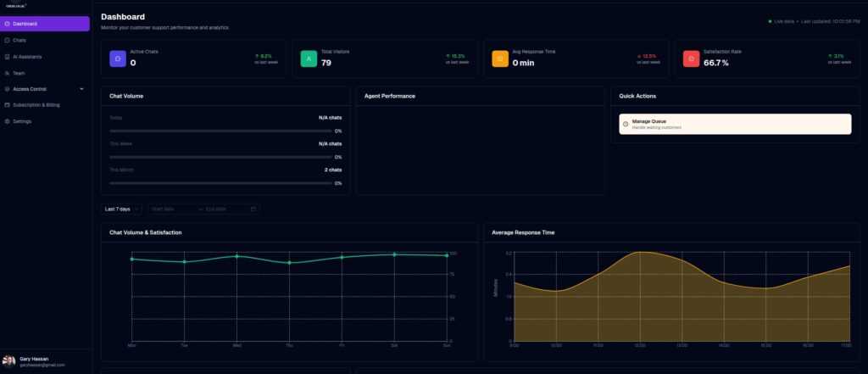Click the red Satisfaction Rate icon
Screen dimensions: 868x374
coord(691,59)
